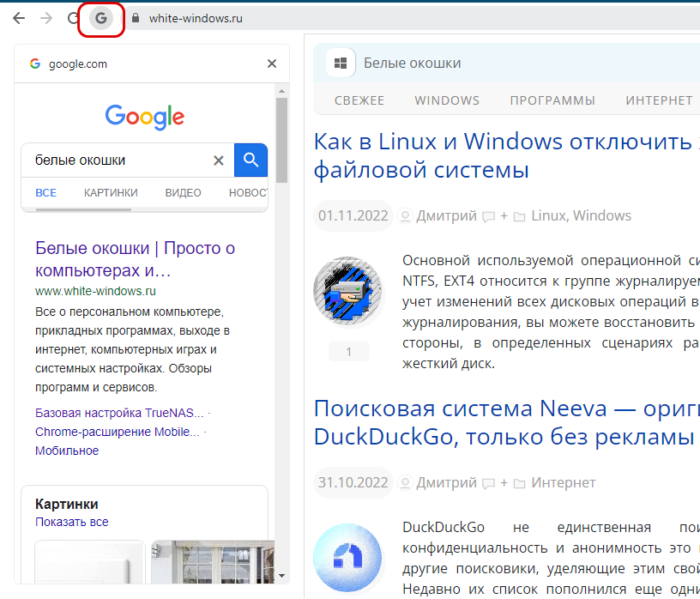This screenshot has height=599, width=700.
Task: Go forward using the browser forward arrow
Action: (x=46, y=18)
